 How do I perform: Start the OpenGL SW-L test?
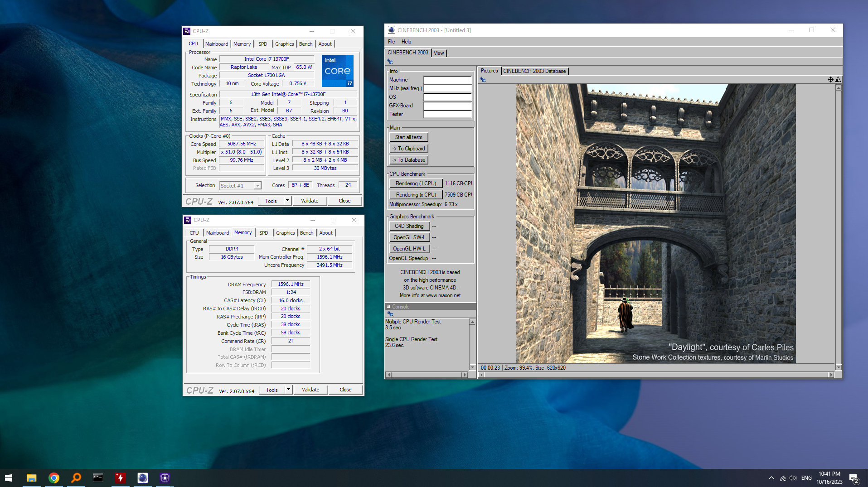(409, 237)
